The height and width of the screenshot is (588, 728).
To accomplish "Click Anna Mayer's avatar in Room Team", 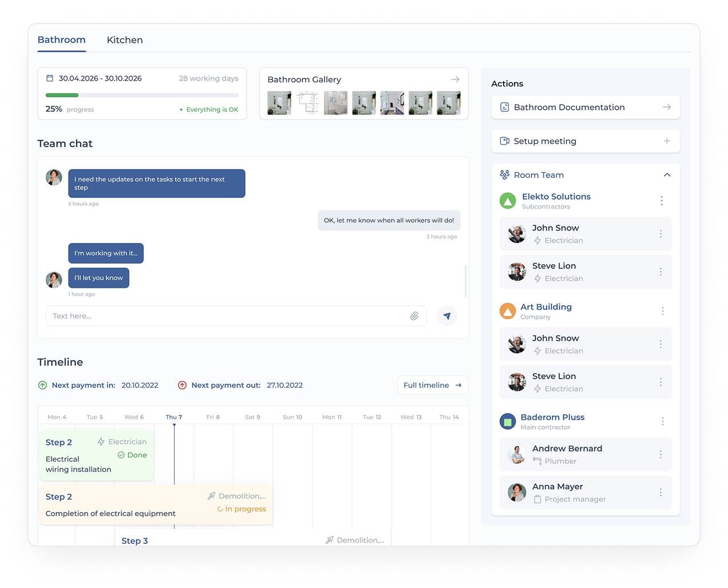I will (517, 492).
